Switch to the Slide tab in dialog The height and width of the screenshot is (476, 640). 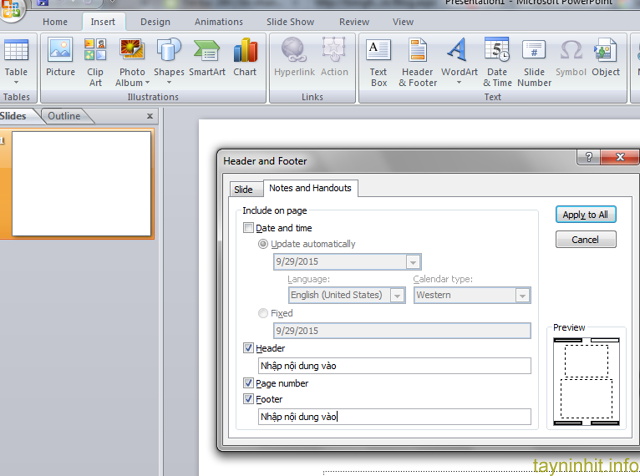click(243, 189)
